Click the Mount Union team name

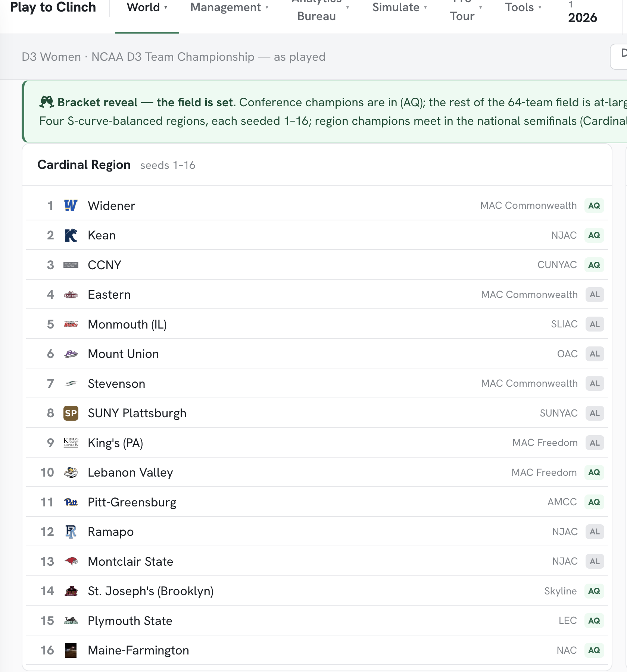point(124,354)
